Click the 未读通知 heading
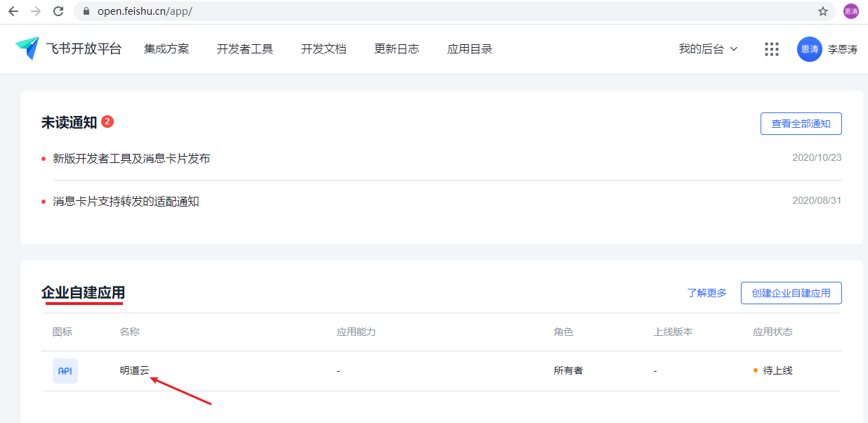Viewport: 868px width, 423px height. coord(69,122)
